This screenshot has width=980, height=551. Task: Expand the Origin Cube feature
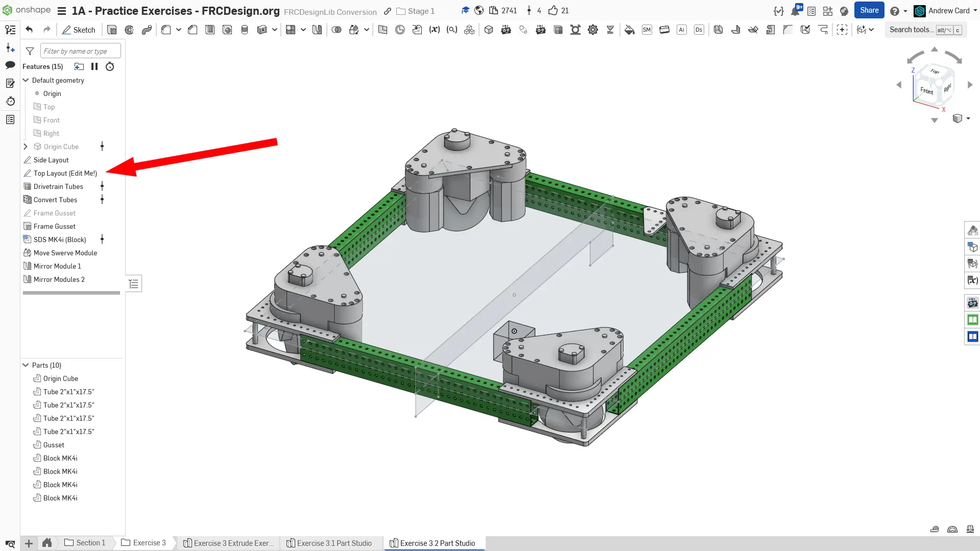26,147
